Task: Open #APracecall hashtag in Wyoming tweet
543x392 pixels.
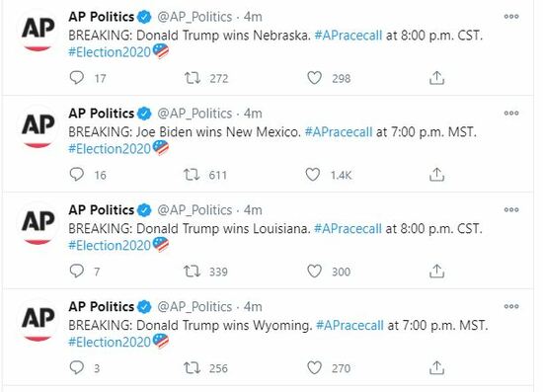Action: point(349,326)
